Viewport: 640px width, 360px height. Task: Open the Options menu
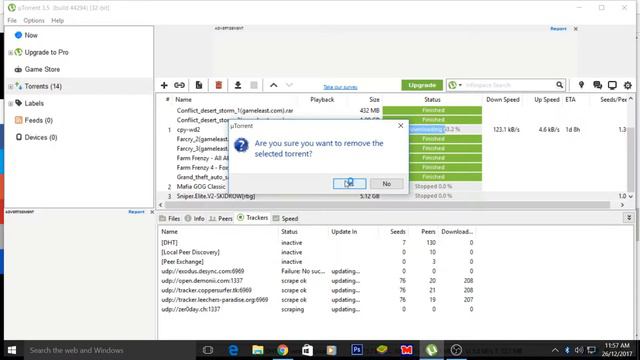(34, 20)
